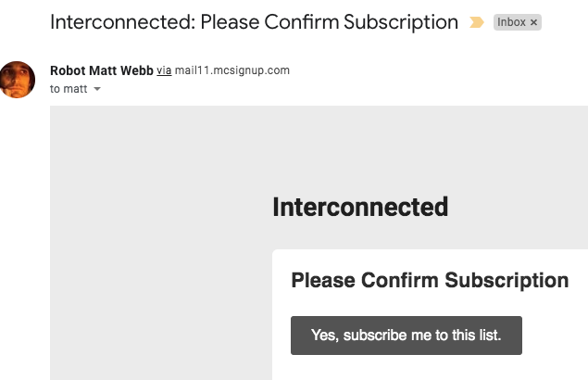Click the underlined "via" link
This screenshot has width=588, height=380.
[x=164, y=70]
